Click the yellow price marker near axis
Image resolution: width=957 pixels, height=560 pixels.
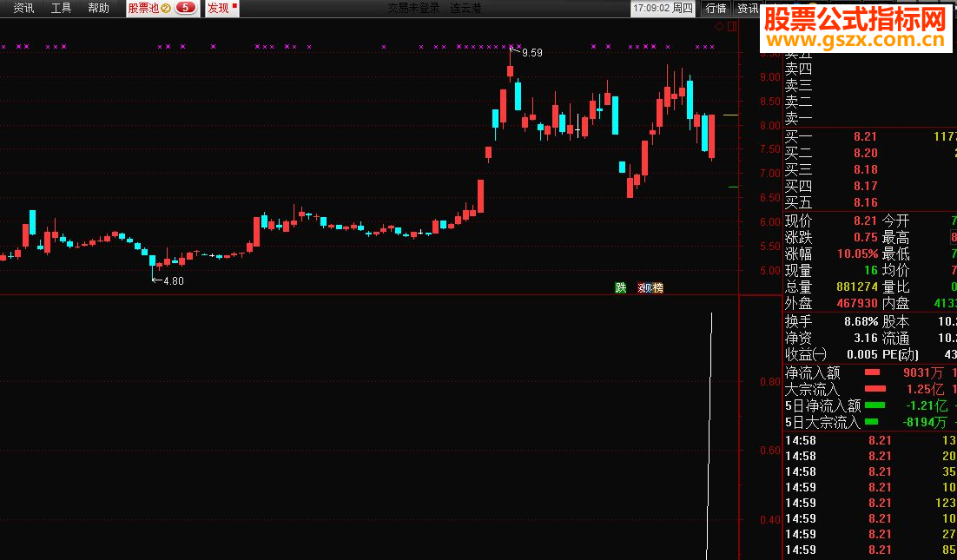tap(730, 115)
